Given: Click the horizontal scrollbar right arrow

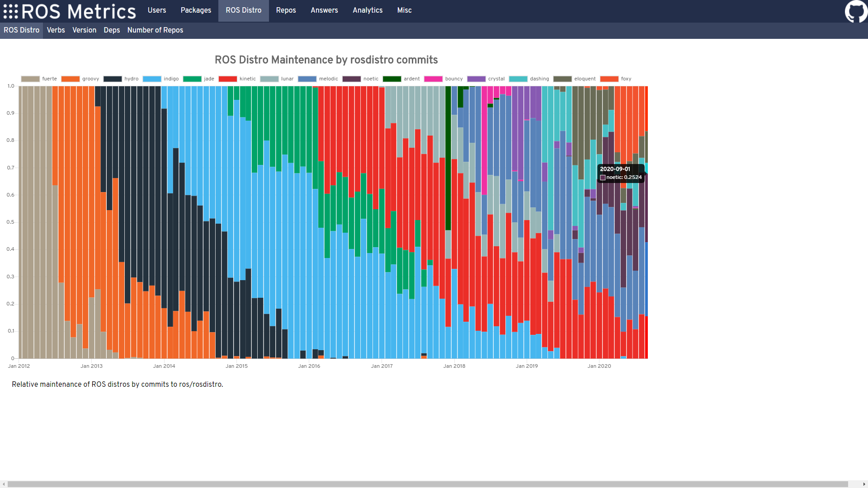Looking at the screenshot, I should pyautogui.click(x=864, y=484).
